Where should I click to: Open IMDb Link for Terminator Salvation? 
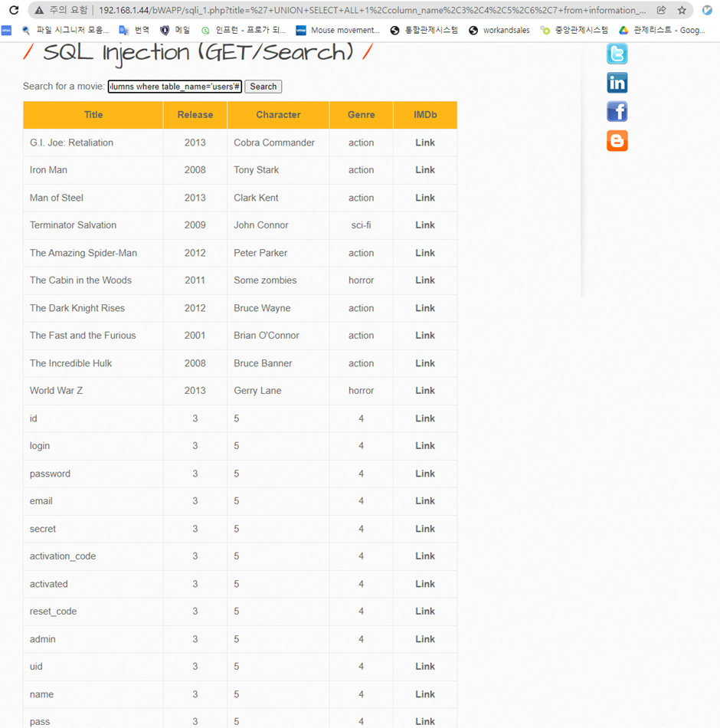[x=425, y=225]
